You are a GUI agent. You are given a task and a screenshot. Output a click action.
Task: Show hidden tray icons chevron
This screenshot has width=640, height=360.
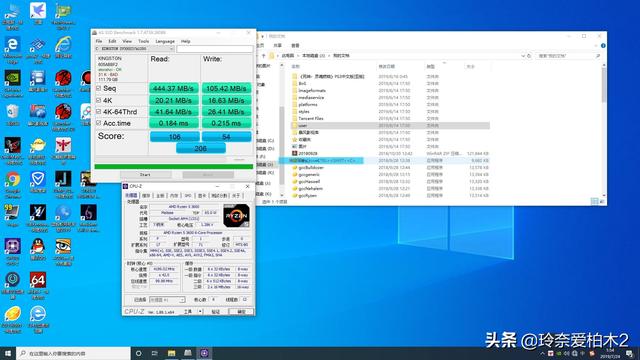(542, 353)
